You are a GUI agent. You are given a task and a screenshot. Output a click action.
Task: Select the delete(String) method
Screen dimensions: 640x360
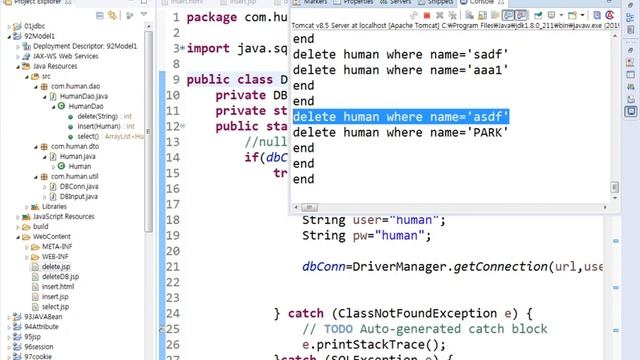(98, 116)
